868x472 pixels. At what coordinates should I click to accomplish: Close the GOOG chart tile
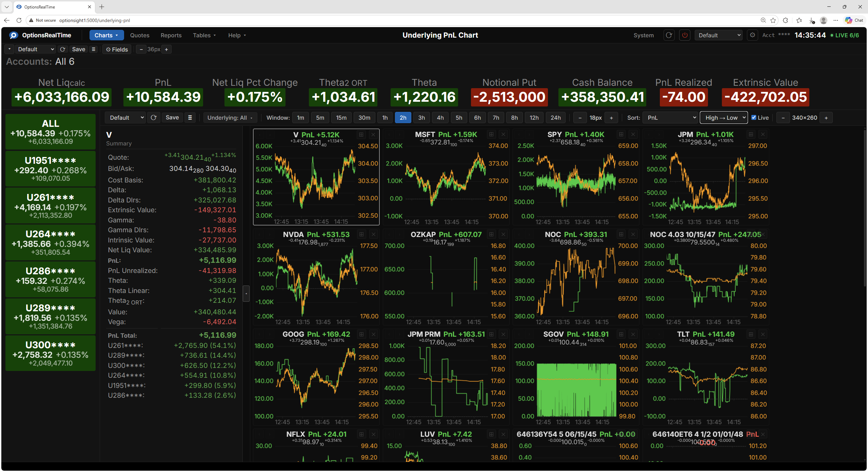373,334
